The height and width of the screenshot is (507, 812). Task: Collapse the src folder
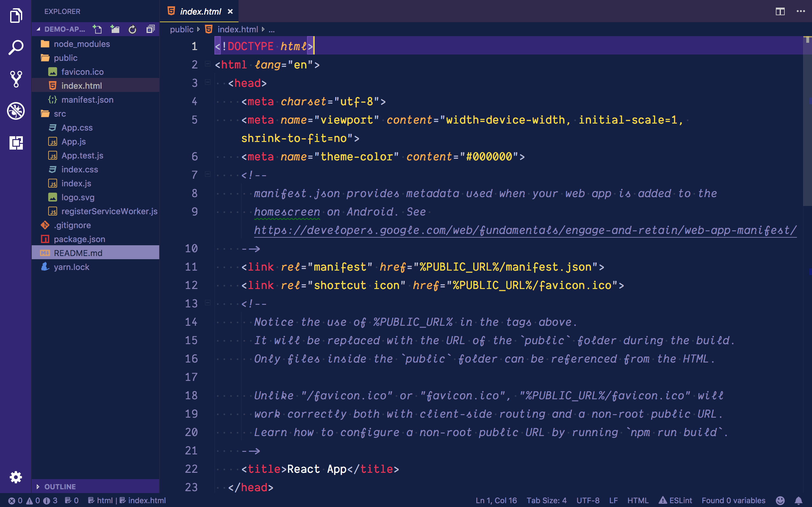click(x=60, y=114)
